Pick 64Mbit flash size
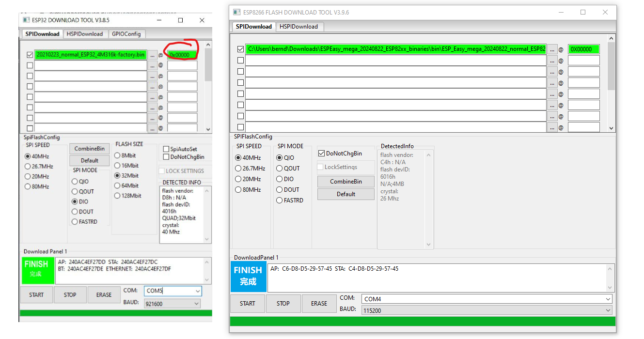This screenshot has width=644, height=339. [117, 185]
